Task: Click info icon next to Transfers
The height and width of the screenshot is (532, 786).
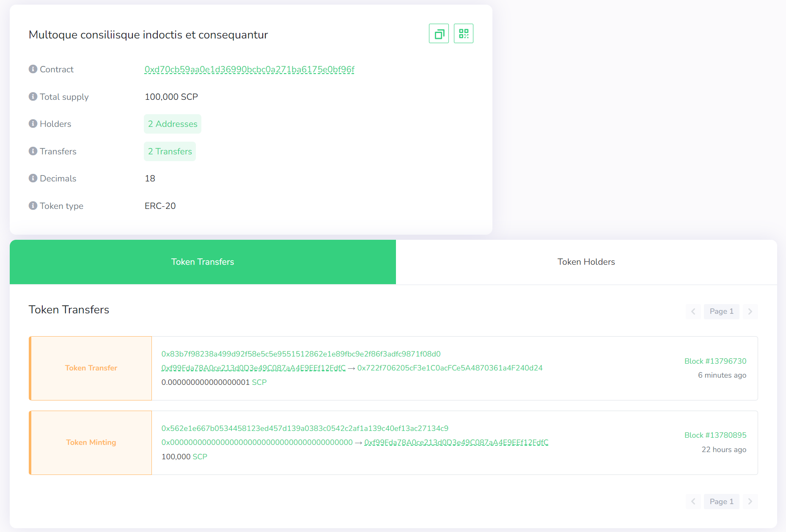Action: (x=33, y=151)
